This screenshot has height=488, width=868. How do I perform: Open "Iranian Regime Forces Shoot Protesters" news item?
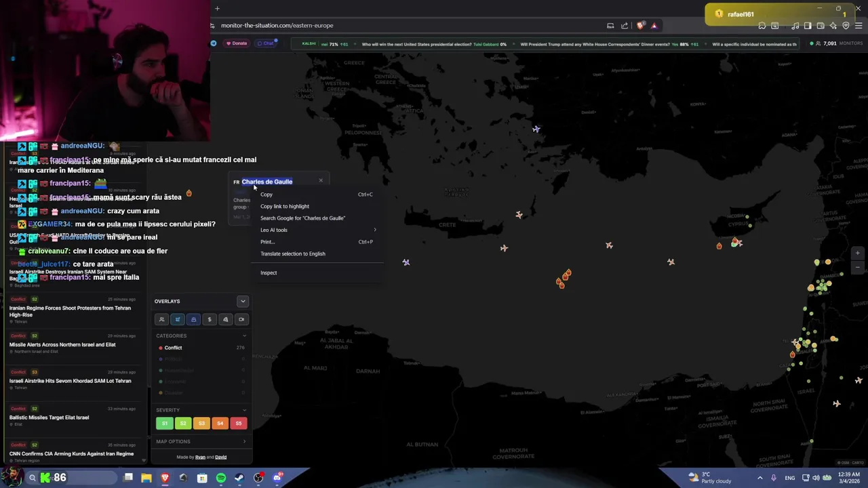point(73,310)
